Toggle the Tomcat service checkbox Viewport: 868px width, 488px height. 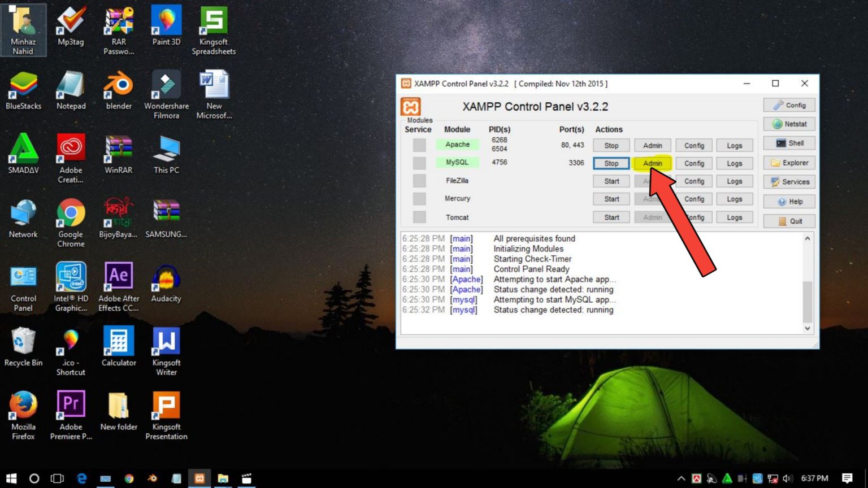pyautogui.click(x=419, y=217)
